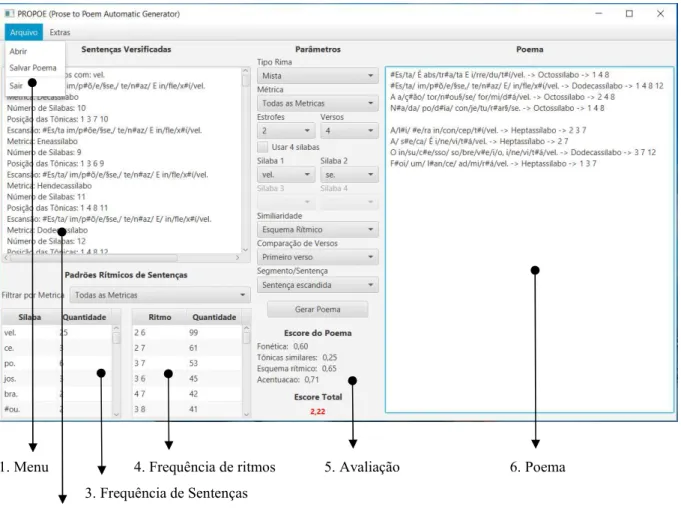Open the Arquivo menu

24,32
